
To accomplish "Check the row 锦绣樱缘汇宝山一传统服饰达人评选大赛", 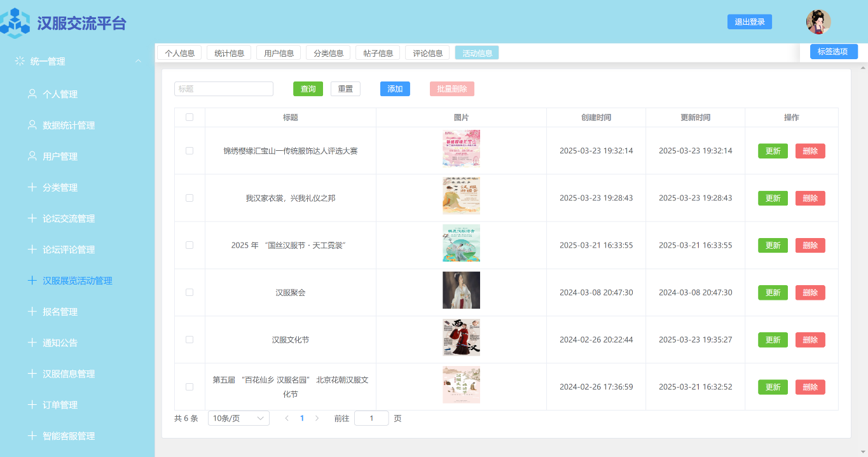I will tap(189, 151).
